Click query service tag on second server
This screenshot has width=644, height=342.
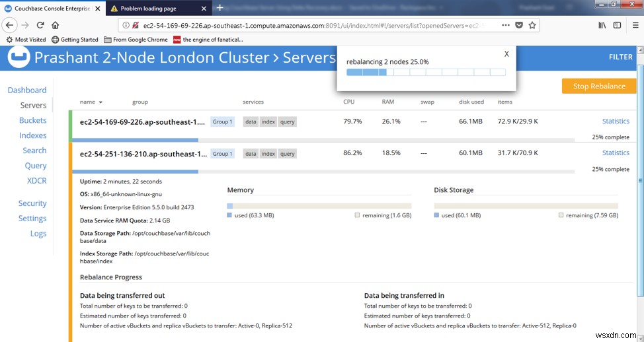click(287, 154)
